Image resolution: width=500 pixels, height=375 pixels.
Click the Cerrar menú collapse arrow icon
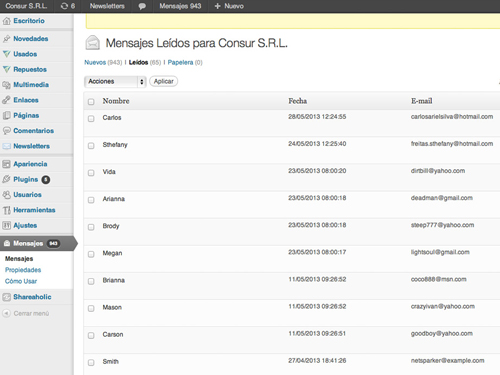tap(6, 313)
